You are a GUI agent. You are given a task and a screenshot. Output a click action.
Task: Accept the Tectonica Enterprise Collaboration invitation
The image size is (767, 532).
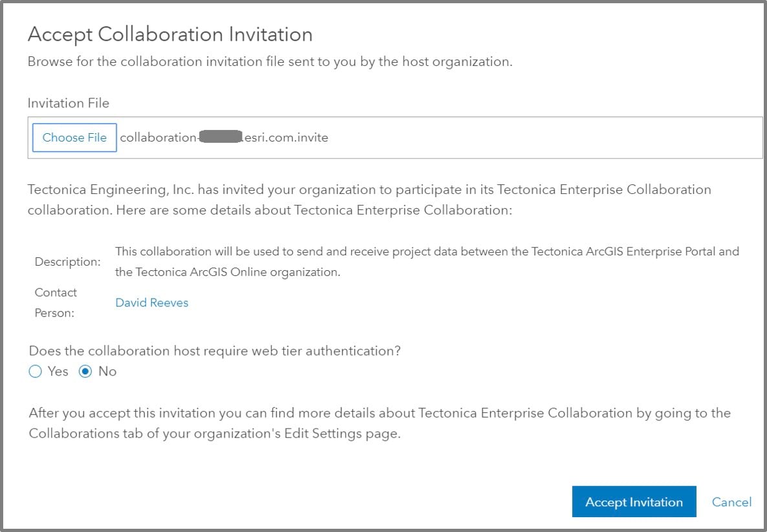pos(634,501)
